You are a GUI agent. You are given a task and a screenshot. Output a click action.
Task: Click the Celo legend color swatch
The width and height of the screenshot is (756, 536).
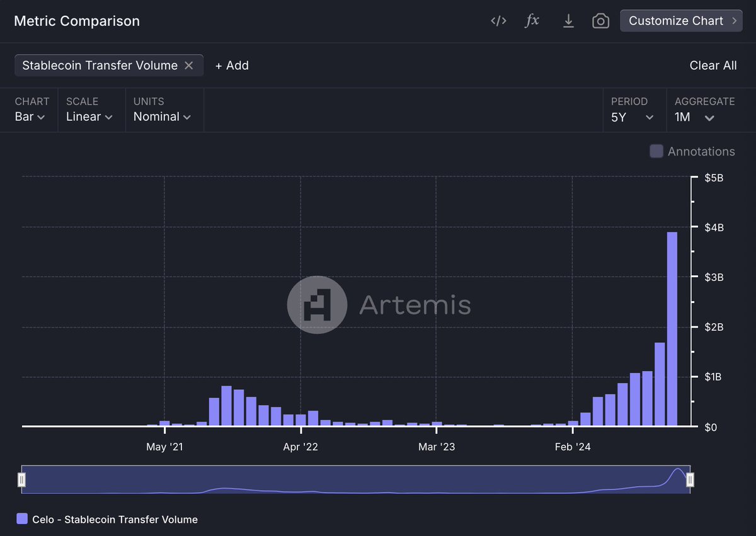[22, 519]
